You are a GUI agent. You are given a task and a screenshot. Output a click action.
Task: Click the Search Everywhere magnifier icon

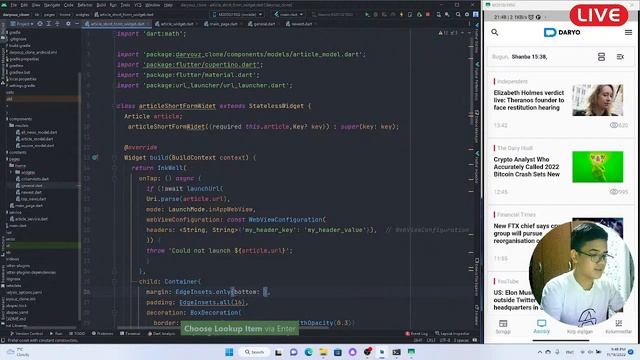coord(458,14)
